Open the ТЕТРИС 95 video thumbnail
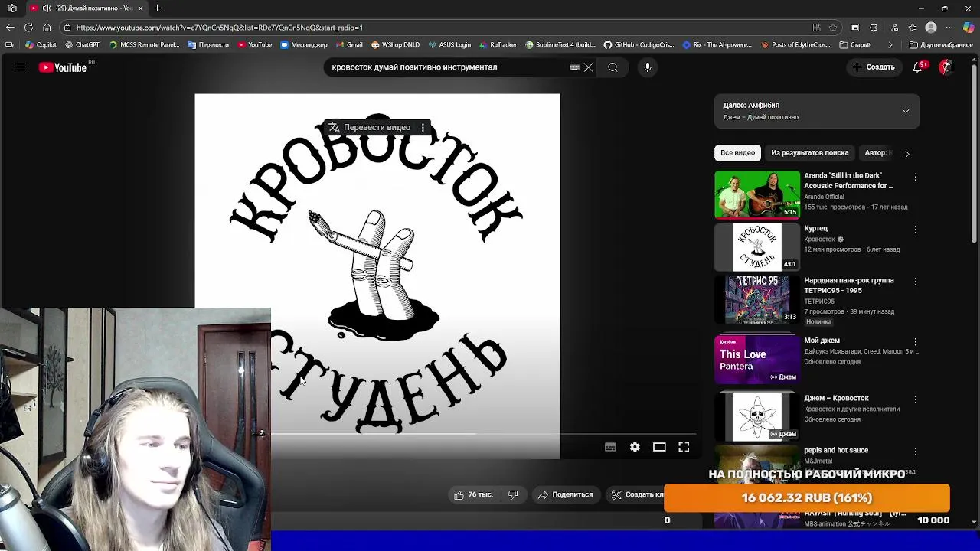The height and width of the screenshot is (551, 980). click(x=757, y=299)
